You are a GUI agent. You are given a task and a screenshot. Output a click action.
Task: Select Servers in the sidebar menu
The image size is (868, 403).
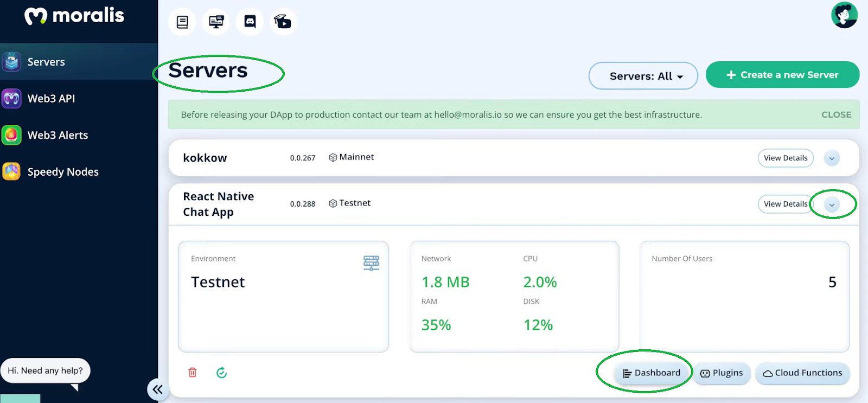79,62
